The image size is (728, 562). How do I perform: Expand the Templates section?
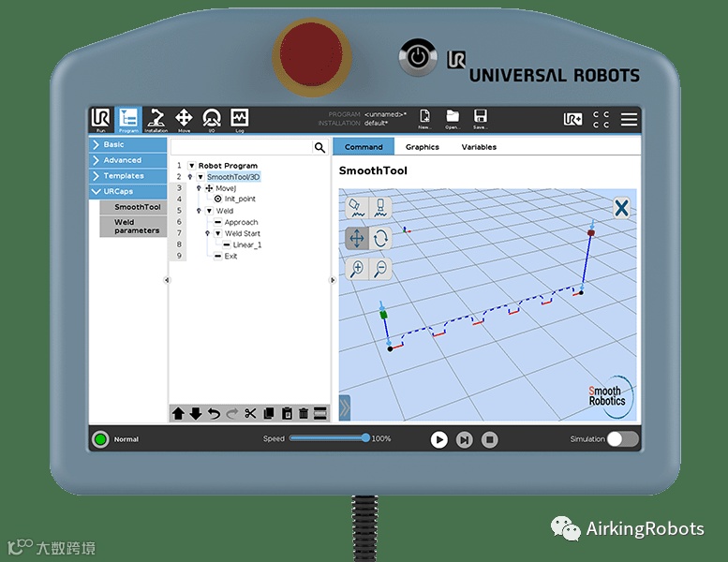click(128, 176)
